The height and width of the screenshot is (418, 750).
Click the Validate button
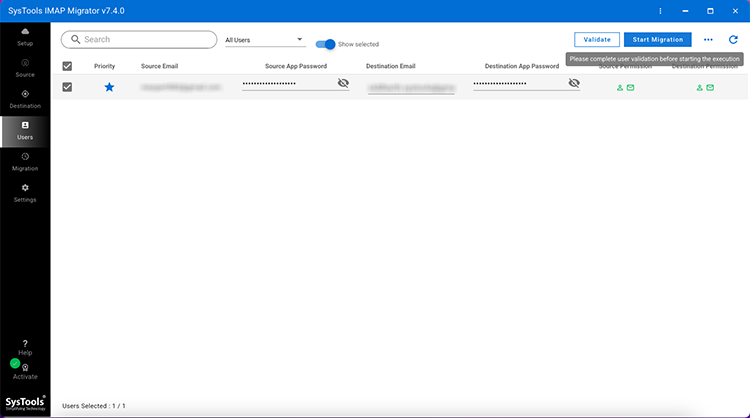pyautogui.click(x=596, y=40)
